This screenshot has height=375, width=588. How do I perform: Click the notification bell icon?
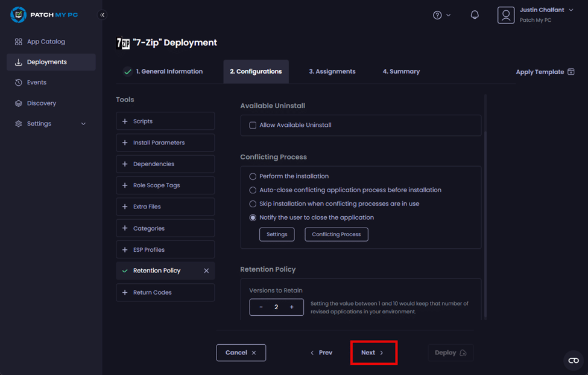pos(475,15)
